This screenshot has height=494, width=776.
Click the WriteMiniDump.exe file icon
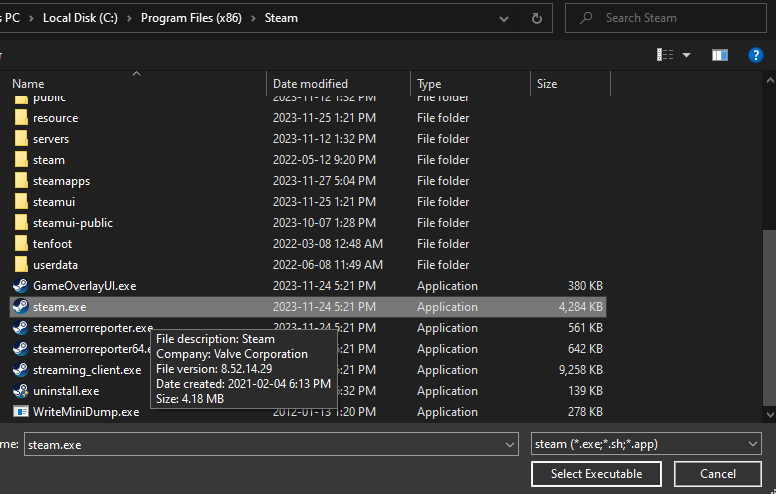click(x=20, y=412)
